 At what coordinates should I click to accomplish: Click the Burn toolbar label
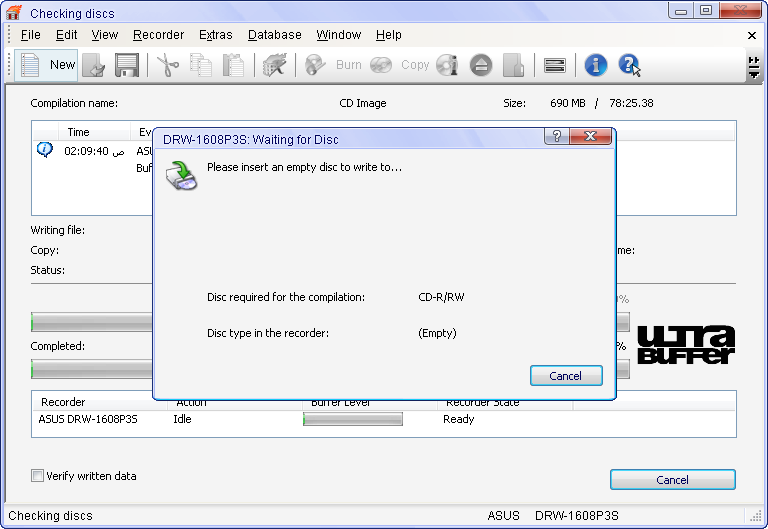click(349, 65)
